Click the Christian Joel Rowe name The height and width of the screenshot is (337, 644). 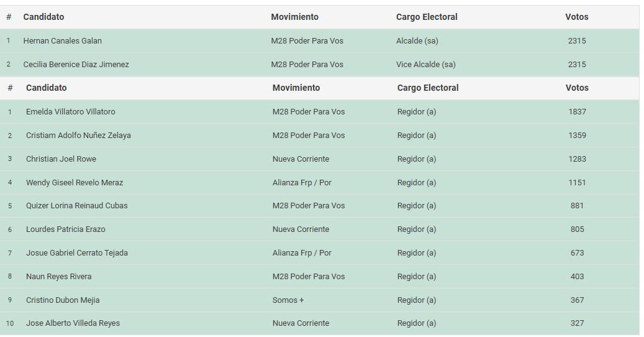pyautogui.click(x=61, y=159)
